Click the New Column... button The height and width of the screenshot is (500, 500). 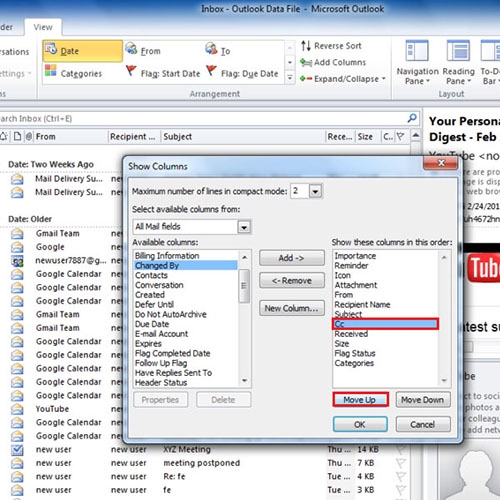coord(292,308)
